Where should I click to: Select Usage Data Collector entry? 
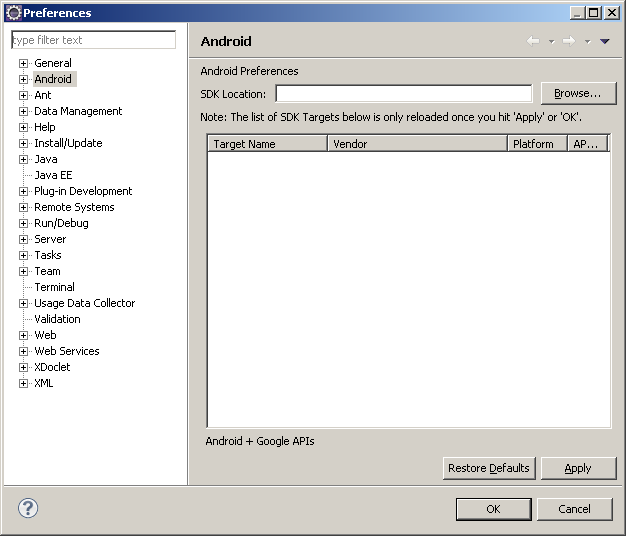coord(85,303)
